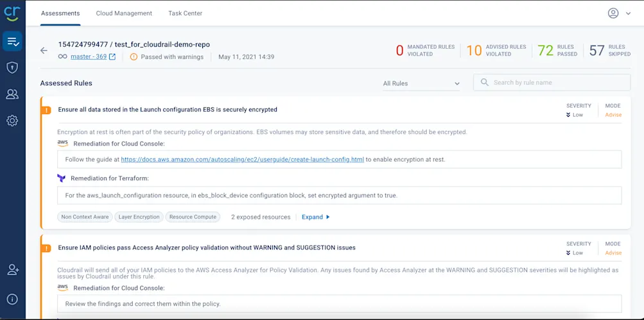Click the magnifier search icon

pyautogui.click(x=485, y=83)
